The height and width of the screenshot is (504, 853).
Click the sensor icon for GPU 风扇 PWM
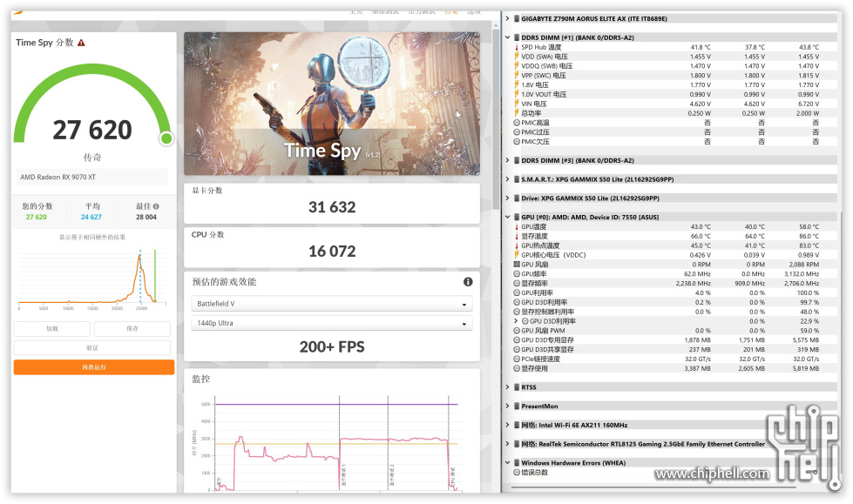click(517, 331)
